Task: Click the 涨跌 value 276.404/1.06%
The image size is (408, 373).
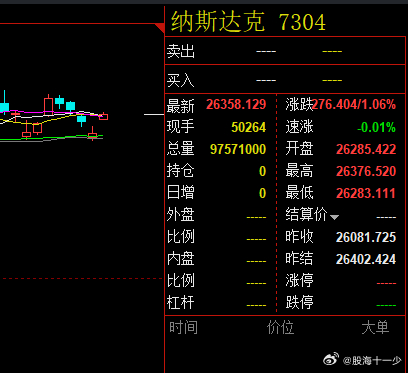Action: tap(354, 105)
